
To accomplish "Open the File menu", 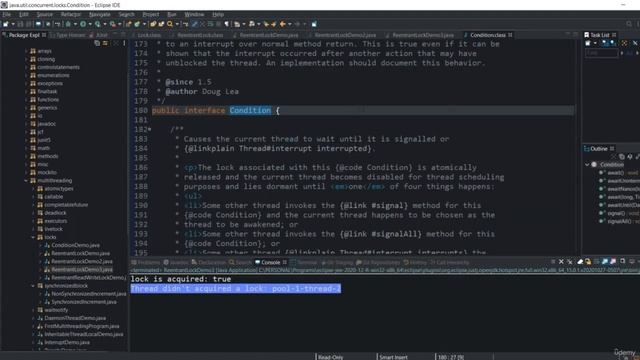I will pos(7,14).
